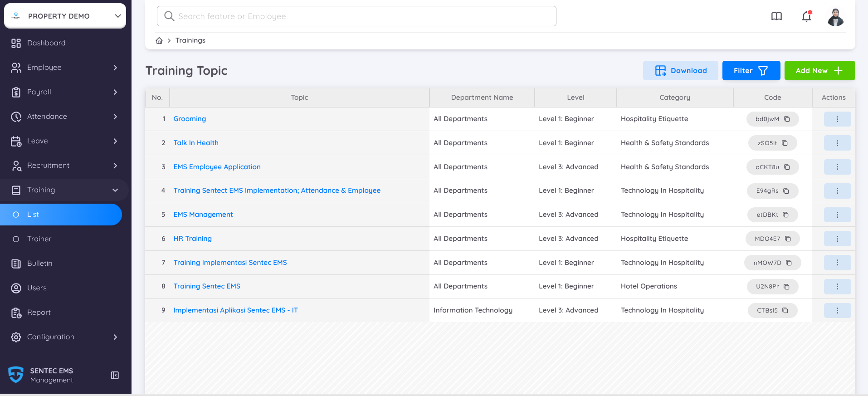Expand the Attendance menu

[x=63, y=117]
